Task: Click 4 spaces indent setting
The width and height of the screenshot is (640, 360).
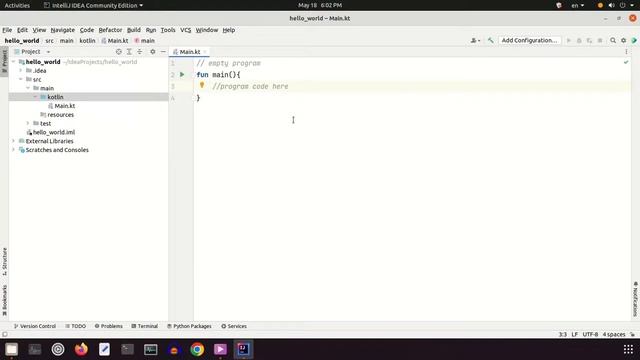Action: pyautogui.click(x=614, y=334)
